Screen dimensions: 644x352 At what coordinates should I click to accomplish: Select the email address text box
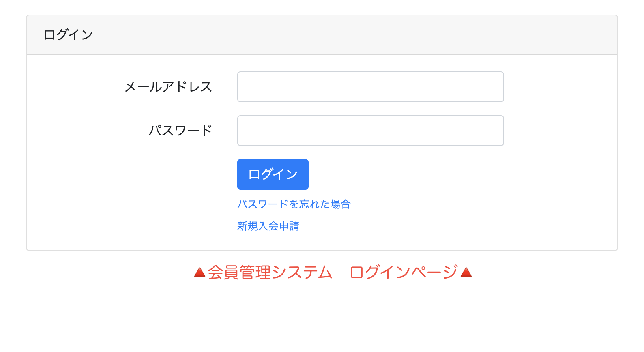coord(370,87)
